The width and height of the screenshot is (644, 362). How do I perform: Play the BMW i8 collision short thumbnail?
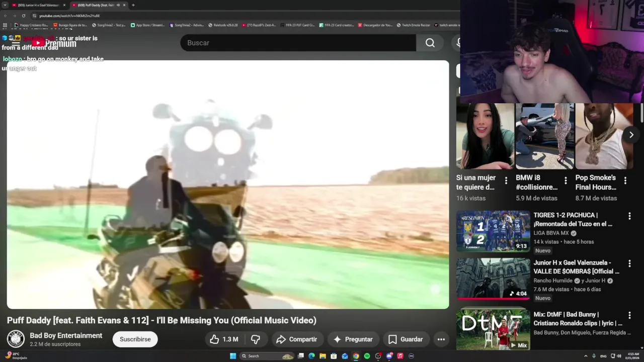[x=545, y=136]
